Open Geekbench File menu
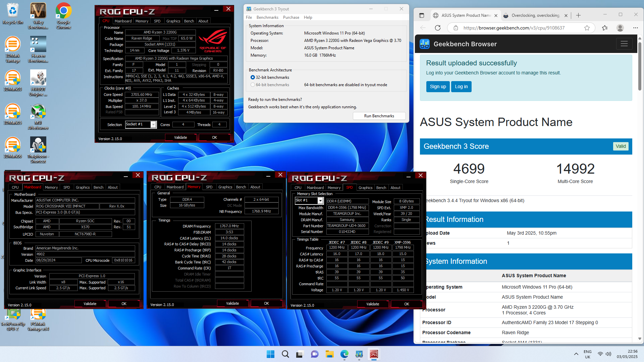This screenshot has height=362, width=644. (x=249, y=17)
